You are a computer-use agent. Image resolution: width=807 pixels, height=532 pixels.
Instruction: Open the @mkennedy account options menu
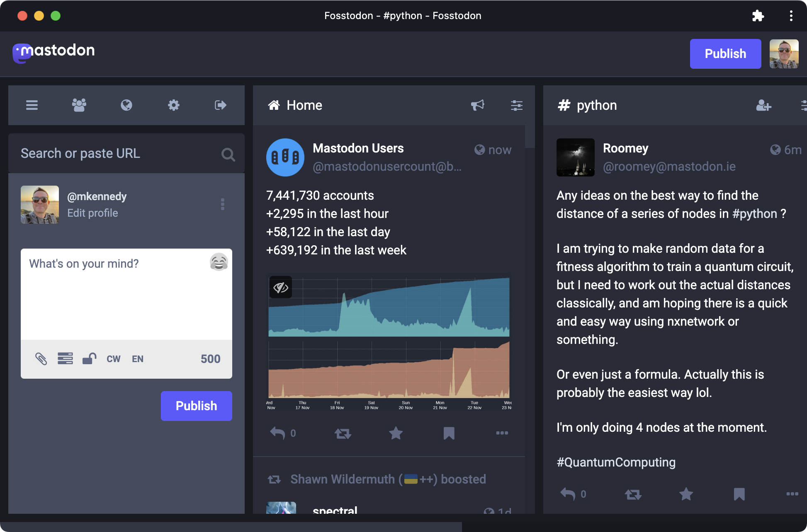click(223, 204)
